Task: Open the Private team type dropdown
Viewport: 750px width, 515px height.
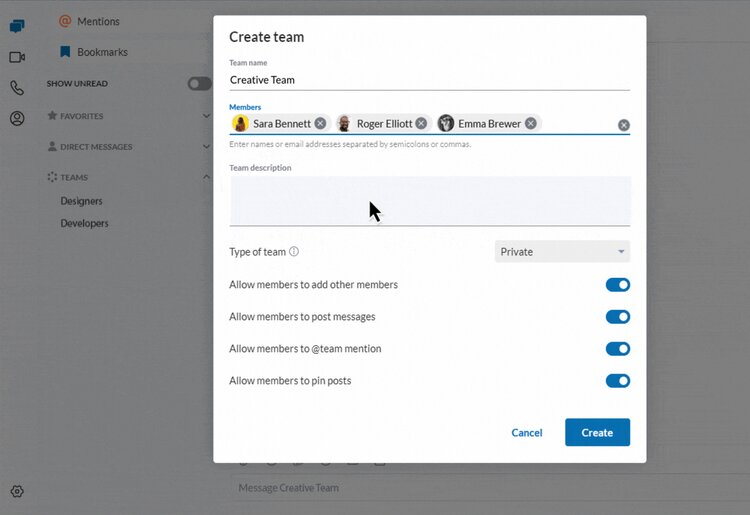Action: click(x=562, y=252)
